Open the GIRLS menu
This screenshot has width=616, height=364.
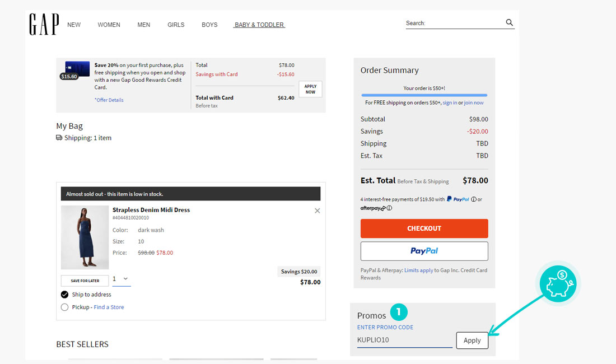[176, 25]
